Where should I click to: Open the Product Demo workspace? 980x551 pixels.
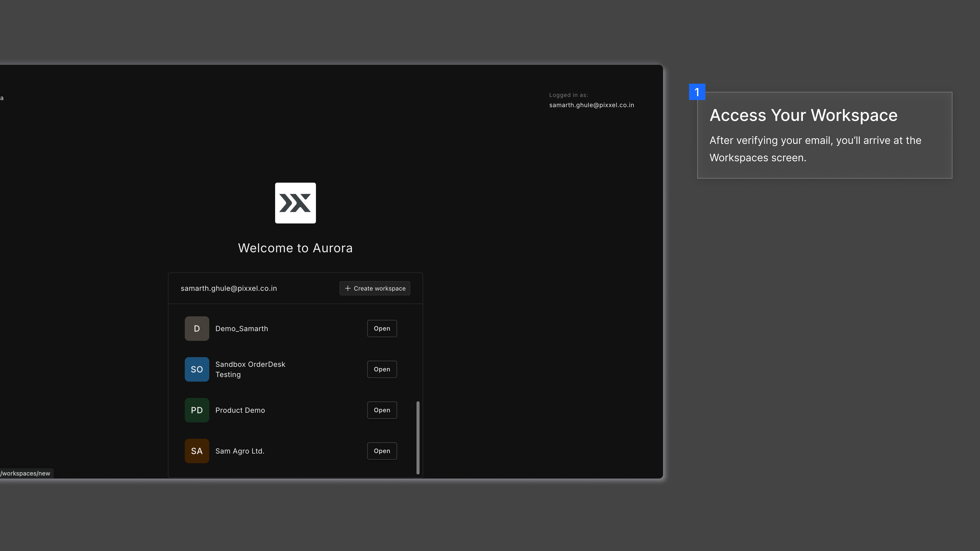coord(382,410)
